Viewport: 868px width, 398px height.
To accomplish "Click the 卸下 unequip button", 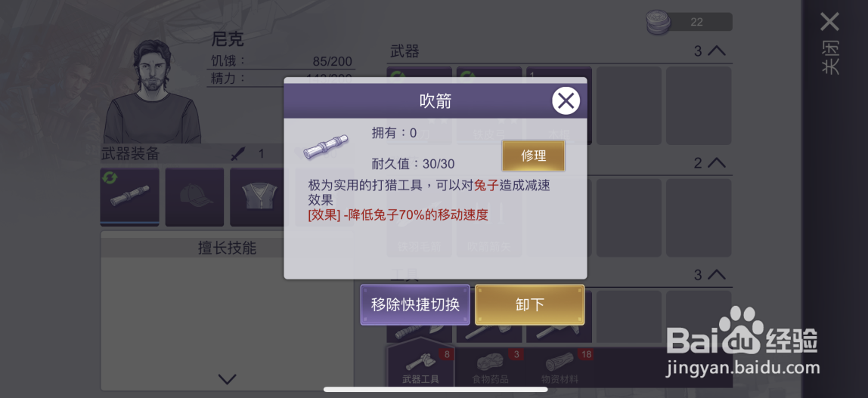I will [x=530, y=304].
